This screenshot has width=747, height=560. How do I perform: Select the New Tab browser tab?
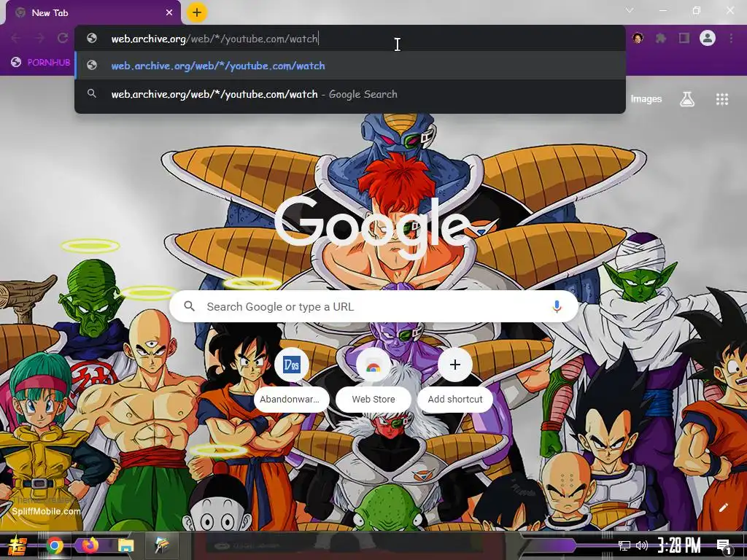[93, 13]
